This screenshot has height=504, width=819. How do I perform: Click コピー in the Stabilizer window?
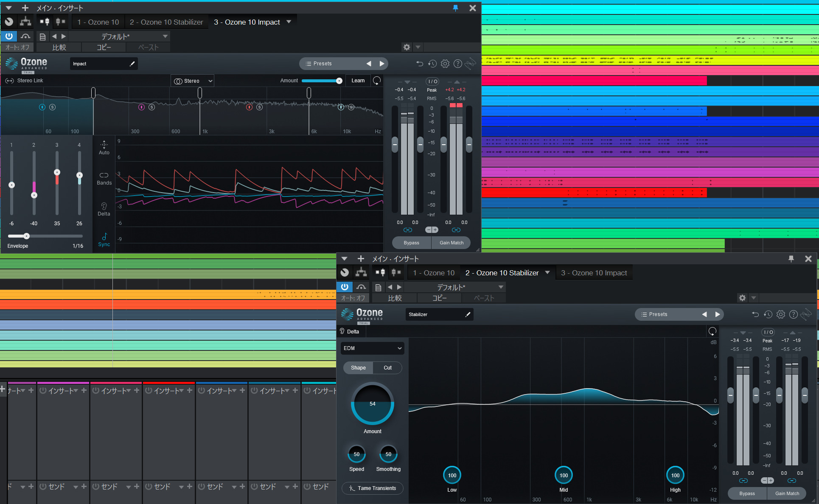(439, 298)
